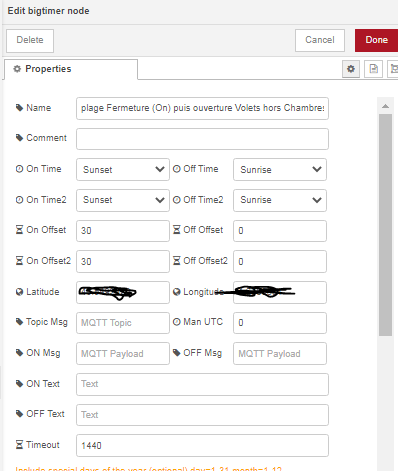Screen dimensions: 398x471
Task: Delete the bigtimer node
Action: 30,40
